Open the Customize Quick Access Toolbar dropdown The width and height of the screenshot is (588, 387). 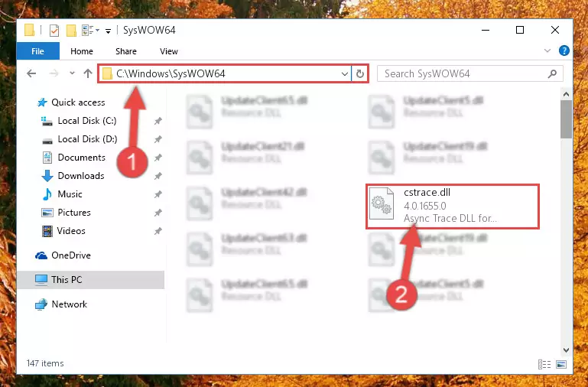pos(108,31)
